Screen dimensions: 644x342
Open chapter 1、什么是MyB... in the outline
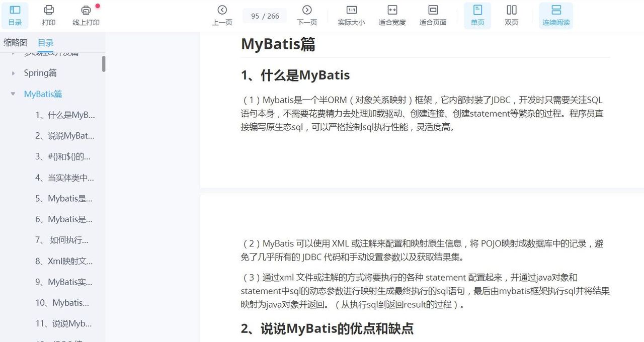coord(65,115)
